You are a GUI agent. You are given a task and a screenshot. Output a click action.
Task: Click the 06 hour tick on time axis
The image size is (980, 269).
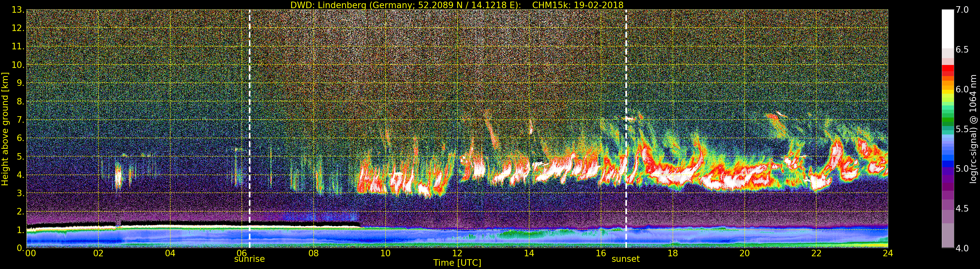[x=242, y=253]
